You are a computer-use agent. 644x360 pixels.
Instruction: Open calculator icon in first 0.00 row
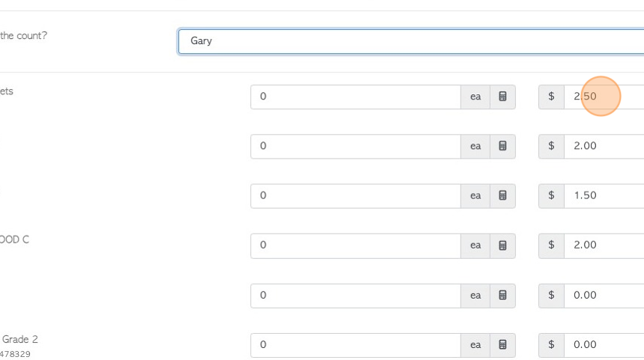(x=502, y=296)
